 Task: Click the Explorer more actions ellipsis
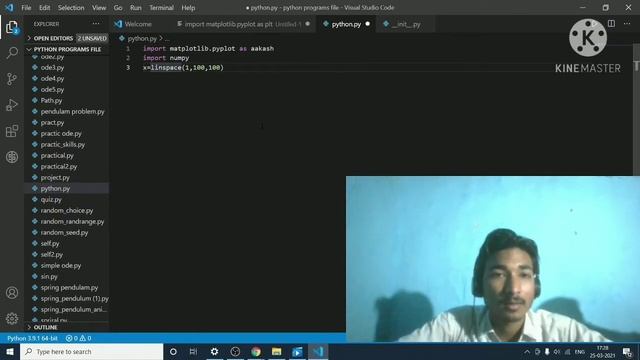[96, 24]
